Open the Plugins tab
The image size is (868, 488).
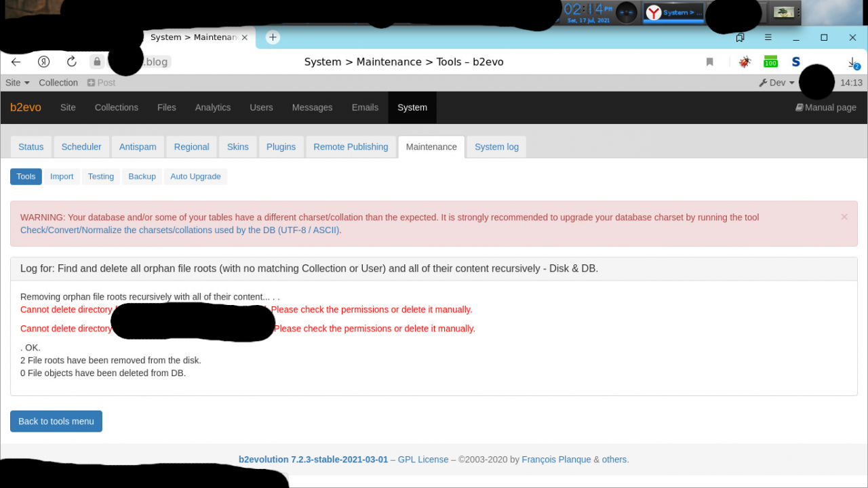(281, 147)
